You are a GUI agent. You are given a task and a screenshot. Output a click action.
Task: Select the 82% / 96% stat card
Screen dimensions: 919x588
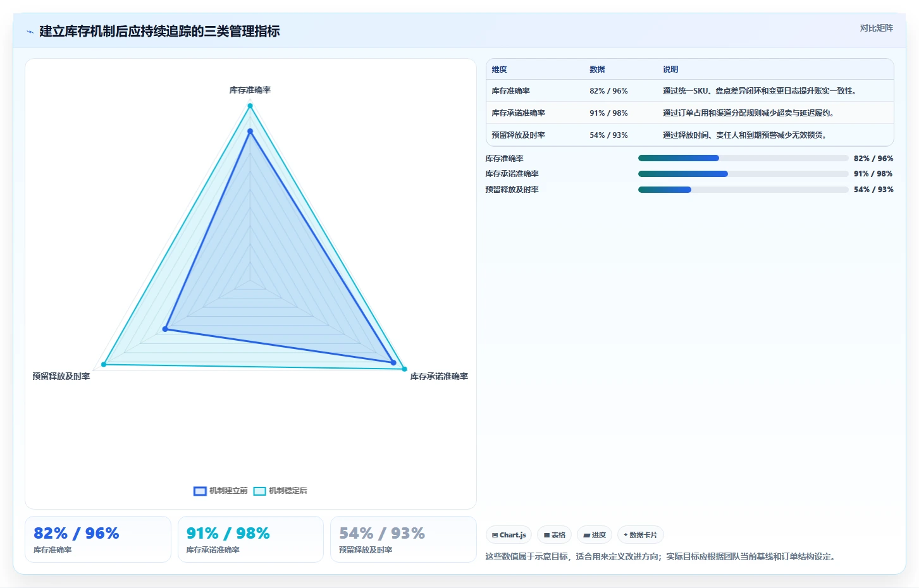click(98, 539)
